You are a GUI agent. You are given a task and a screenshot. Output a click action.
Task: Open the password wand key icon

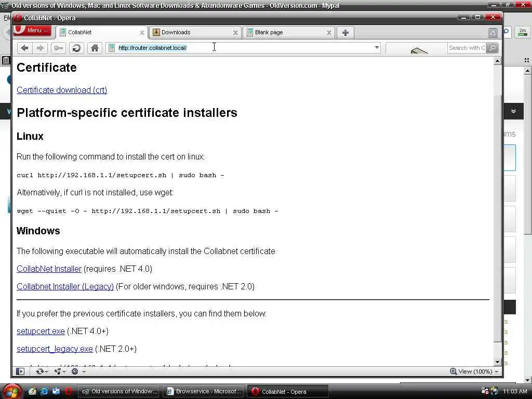[58, 48]
